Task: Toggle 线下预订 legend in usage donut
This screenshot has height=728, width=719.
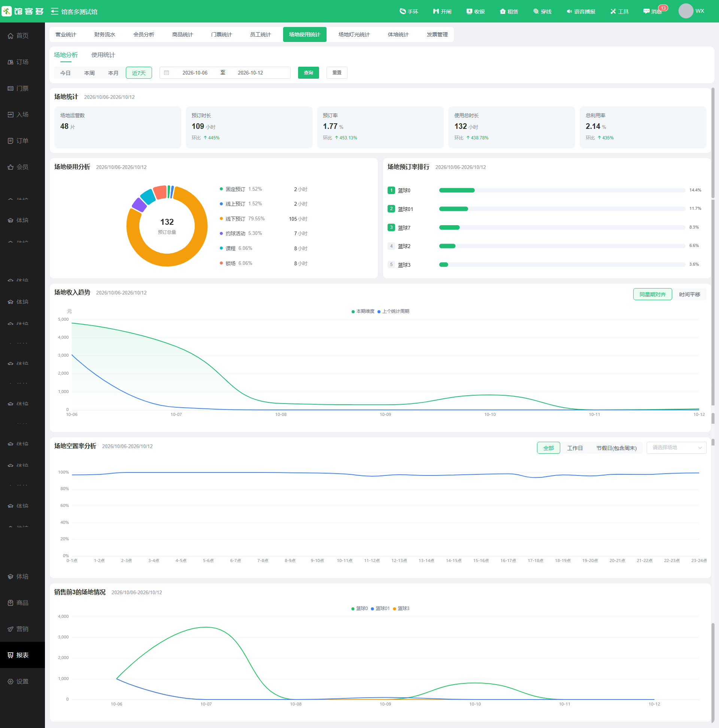Action: [x=242, y=218]
